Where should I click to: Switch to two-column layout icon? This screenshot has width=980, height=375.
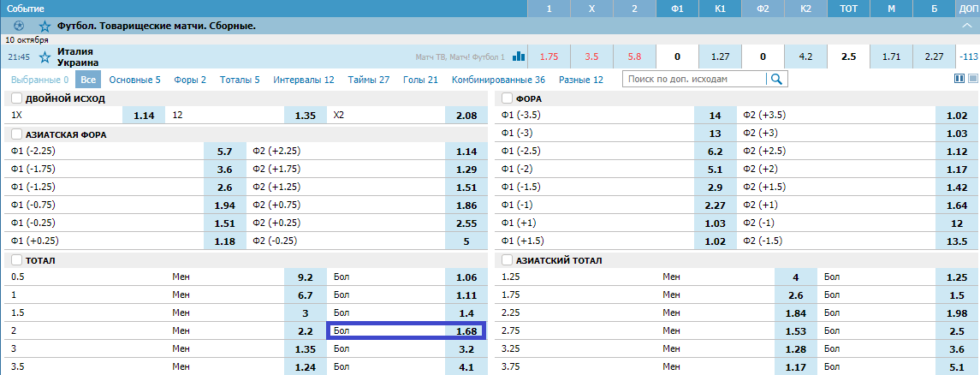click(x=959, y=79)
